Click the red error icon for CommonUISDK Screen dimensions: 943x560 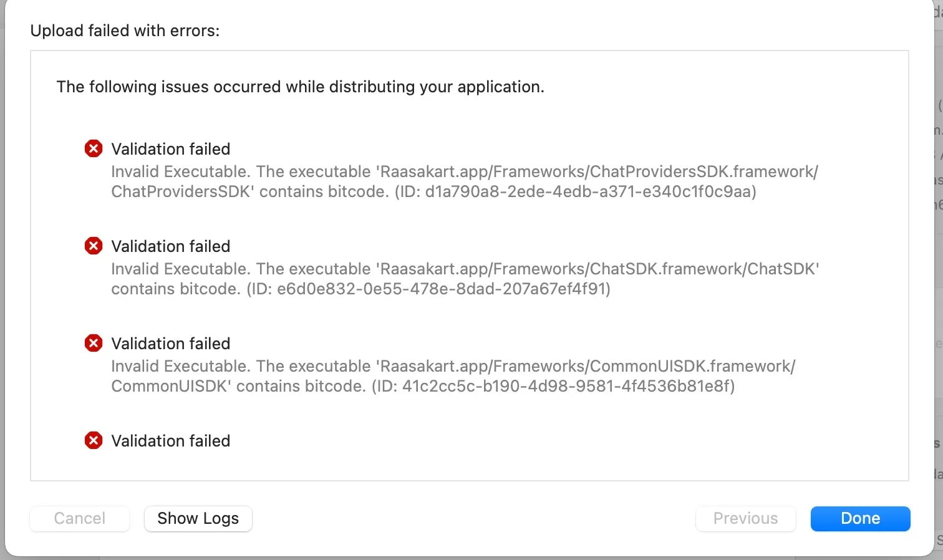coord(94,343)
